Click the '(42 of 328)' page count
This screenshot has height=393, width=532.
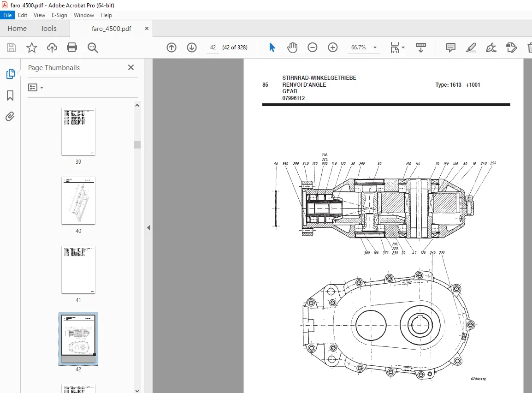235,48
